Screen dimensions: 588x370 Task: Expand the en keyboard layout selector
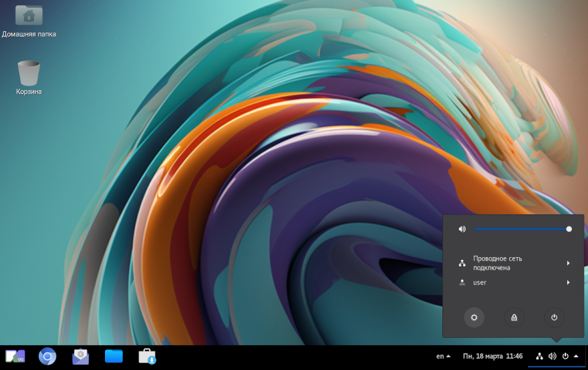[x=443, y=356]
